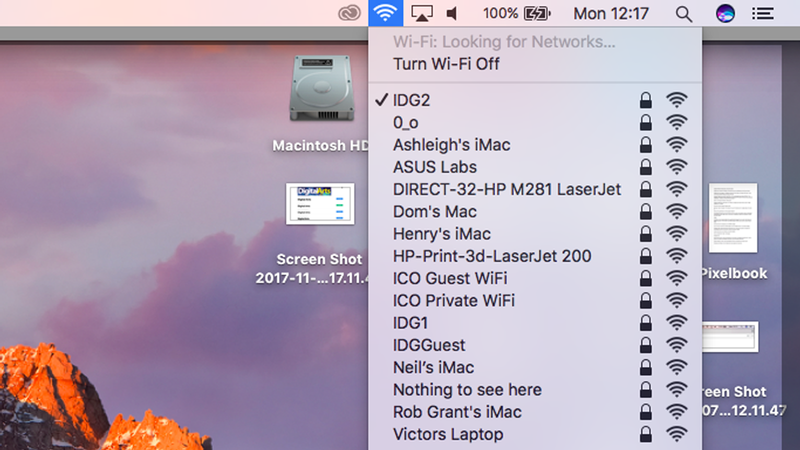This screenshot has height=450, width=800.
Task: Select the Screen Shot 2017-11 thumbnail
Action: coord(320,204)
